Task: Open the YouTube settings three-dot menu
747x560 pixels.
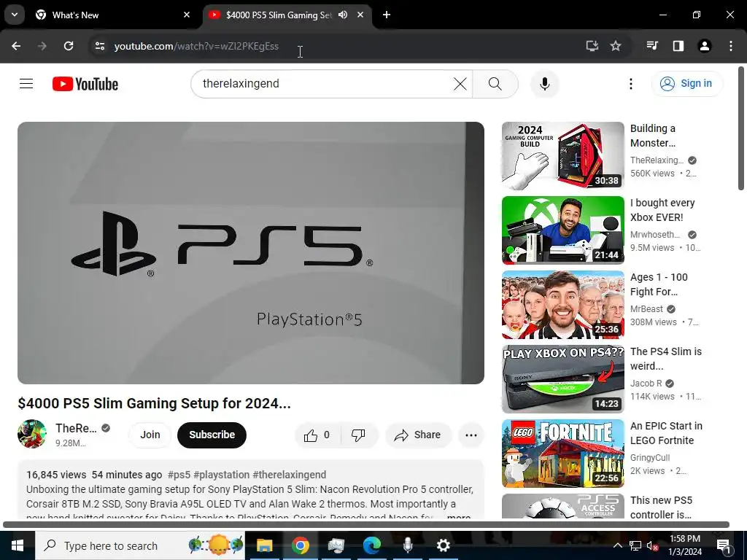Action: pos(631,84)
